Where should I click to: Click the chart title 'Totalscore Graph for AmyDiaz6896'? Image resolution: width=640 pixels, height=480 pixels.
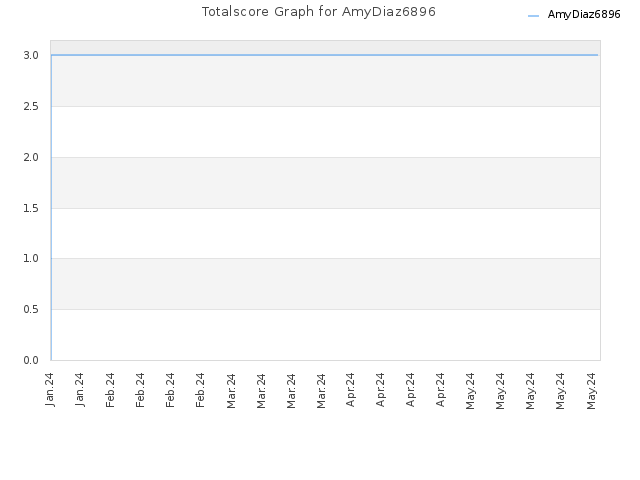(319, 11)
